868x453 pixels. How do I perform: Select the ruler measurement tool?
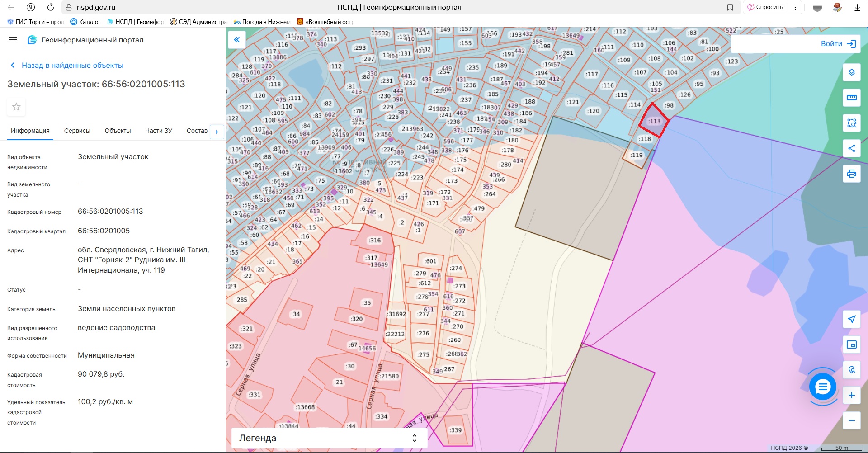tap(851, 98)
